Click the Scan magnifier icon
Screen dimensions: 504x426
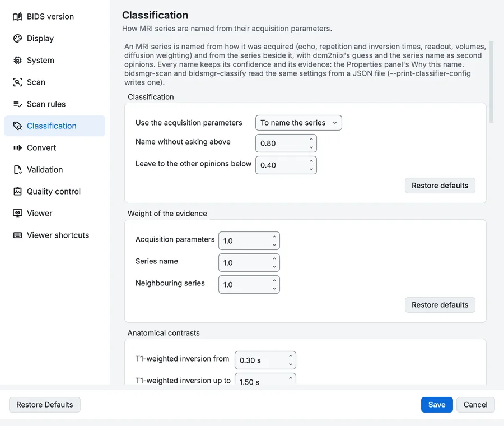(x=18, y=82)
